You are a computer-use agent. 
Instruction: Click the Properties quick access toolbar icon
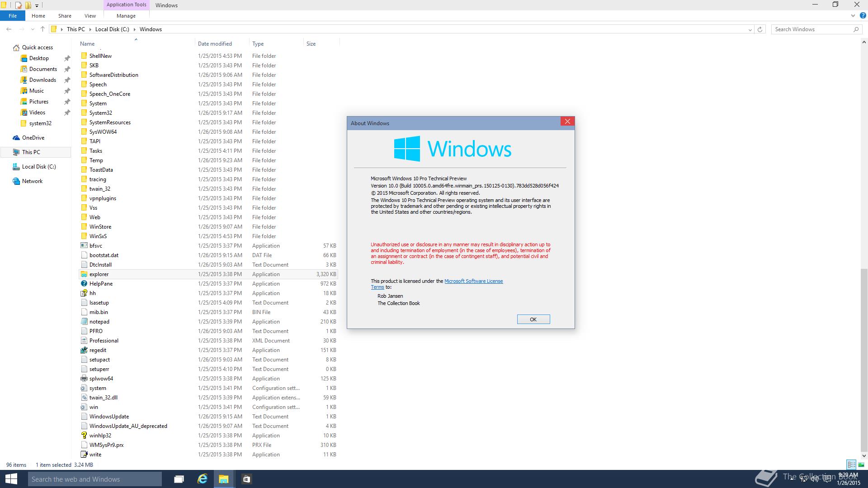[x=19, y=5]
